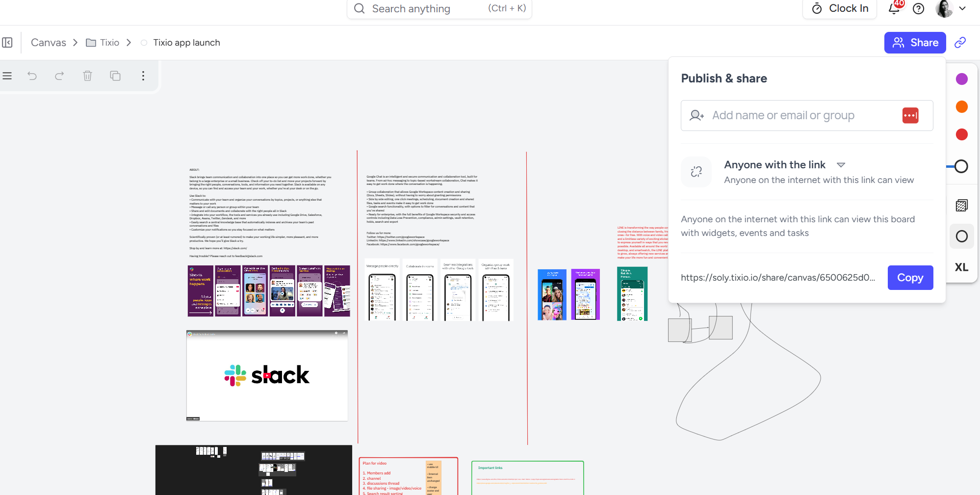This screenshot has height=495, width=980.
Task: Click the Tixio folder icon in breadcrumb
Action: (91, 43)
